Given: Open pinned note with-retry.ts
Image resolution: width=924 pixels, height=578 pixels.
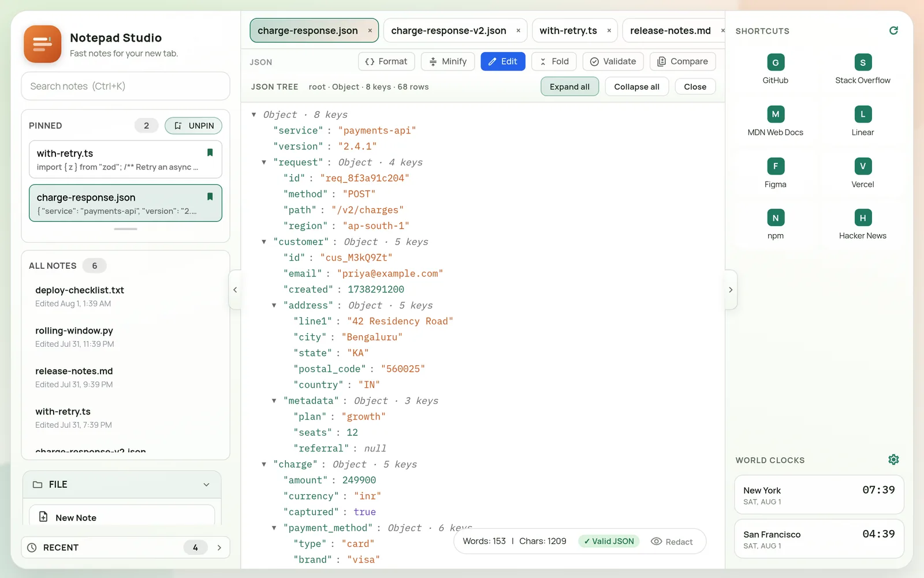Looking at the screenshot, I should [125, 160].
